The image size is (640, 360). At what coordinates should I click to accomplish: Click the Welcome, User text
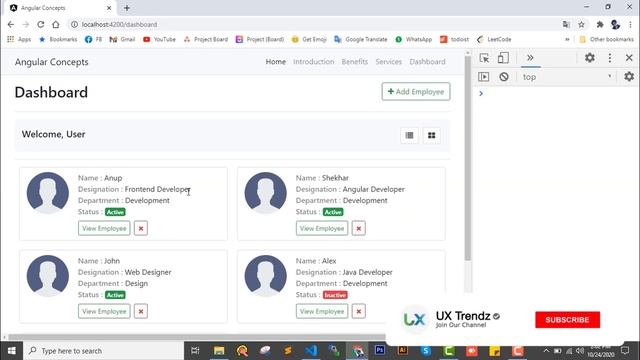[53, 134]
